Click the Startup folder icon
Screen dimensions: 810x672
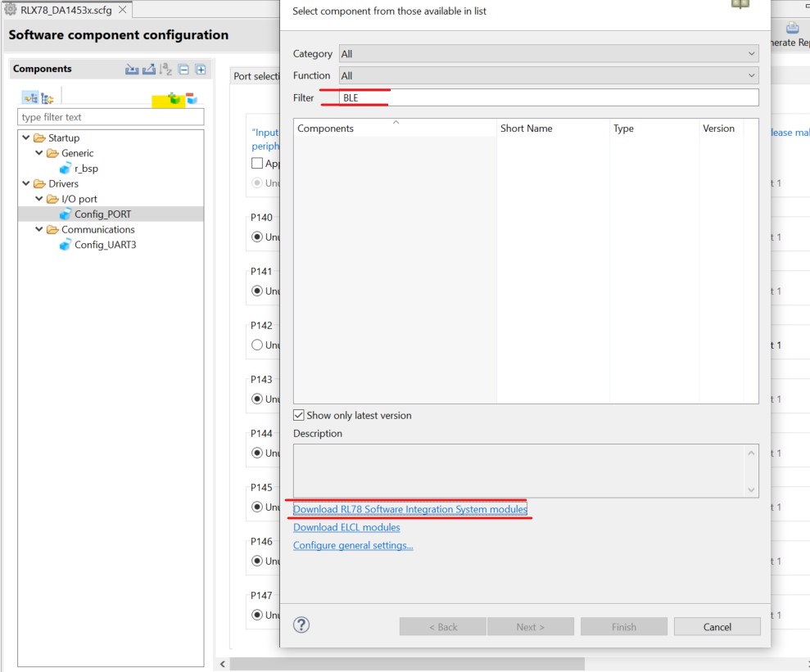[39, 138]
